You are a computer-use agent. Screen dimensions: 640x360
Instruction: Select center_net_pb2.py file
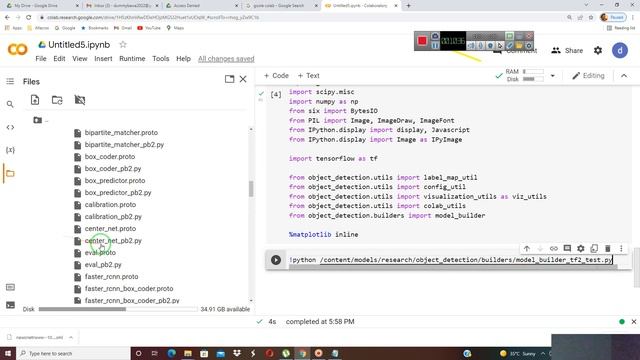(113, 241)
